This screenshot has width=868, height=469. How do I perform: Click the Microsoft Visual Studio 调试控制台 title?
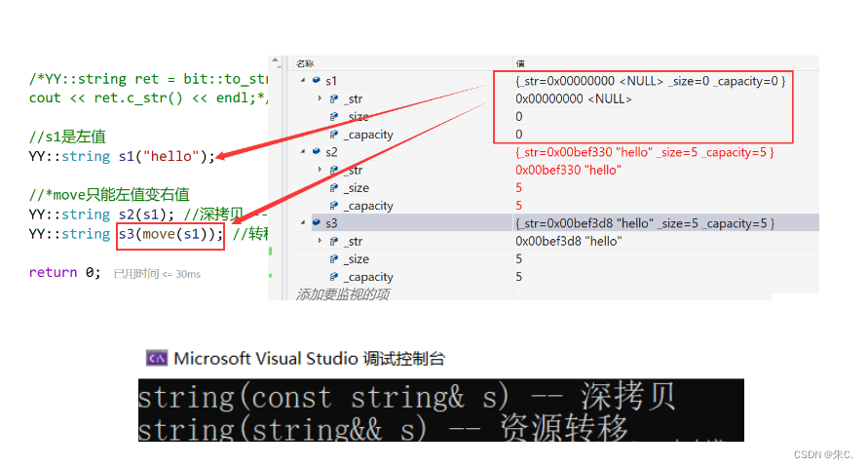[310, 359]
